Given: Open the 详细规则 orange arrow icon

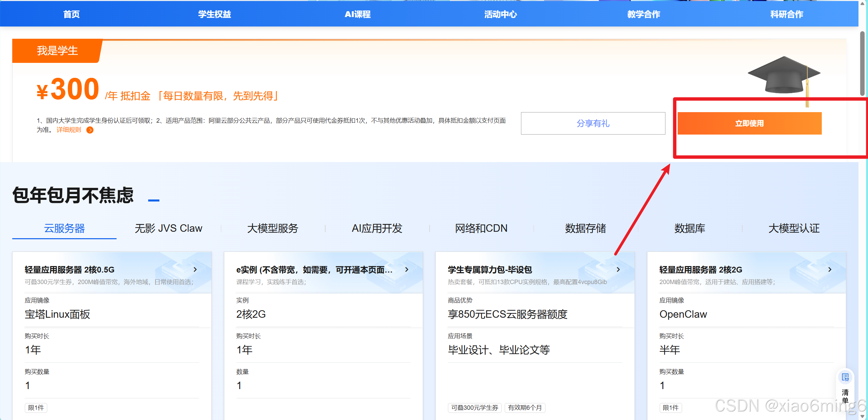Looking at the screenshot, I should (x=90, y=130).
